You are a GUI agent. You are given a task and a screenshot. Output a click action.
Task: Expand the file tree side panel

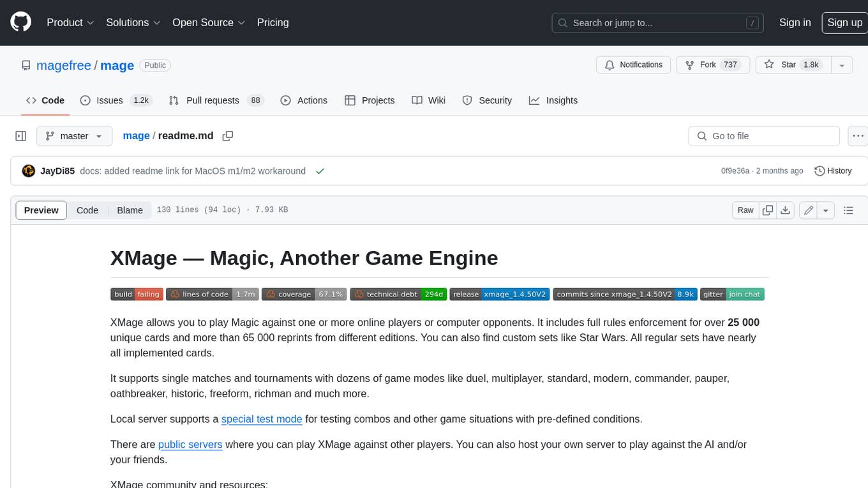tap(20, 136)
